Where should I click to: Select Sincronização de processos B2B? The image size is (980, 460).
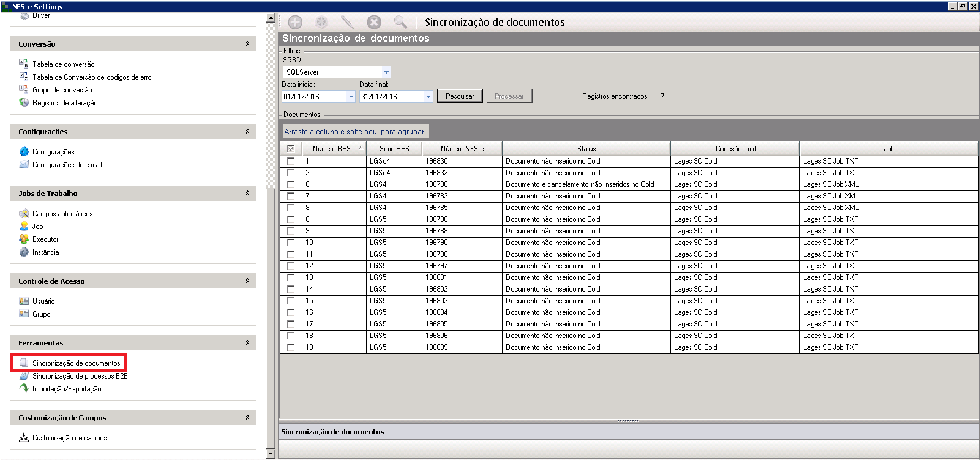[x=80, y=376]
